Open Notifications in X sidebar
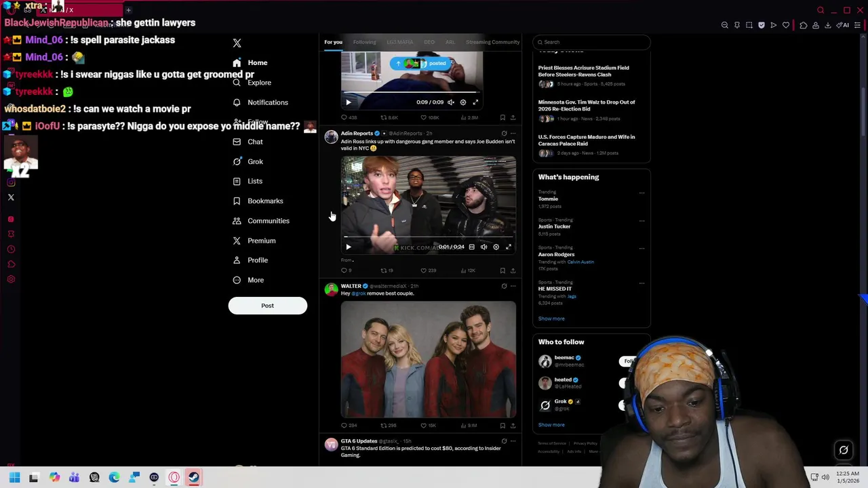Viewport: 868px width, 488px height. coord(260,102)
